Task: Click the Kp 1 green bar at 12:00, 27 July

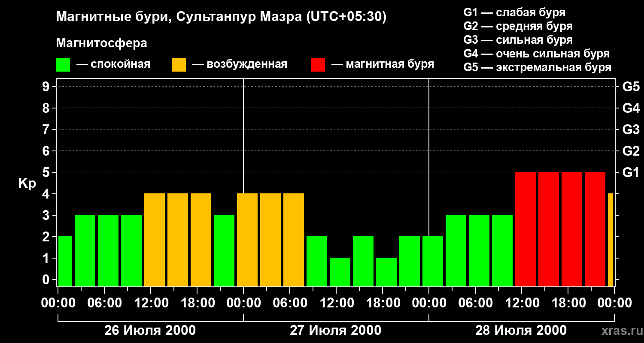Action: tap(340, 272)
